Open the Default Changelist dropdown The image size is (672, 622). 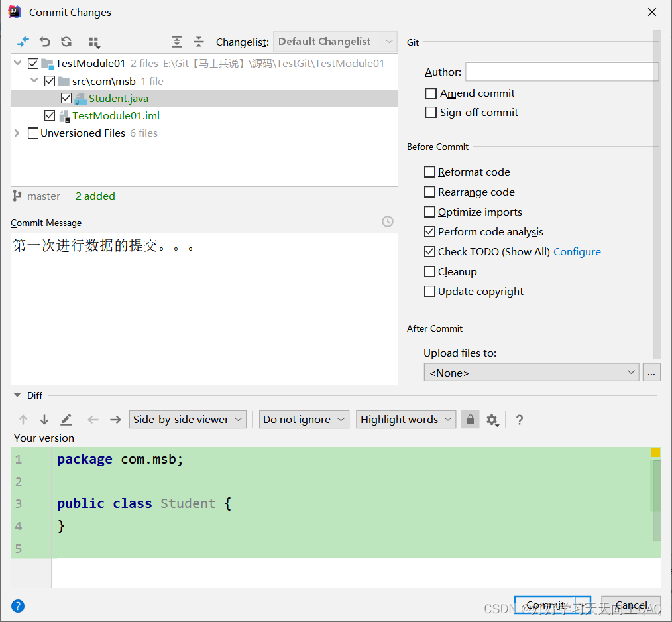click(x=335, y=42)
